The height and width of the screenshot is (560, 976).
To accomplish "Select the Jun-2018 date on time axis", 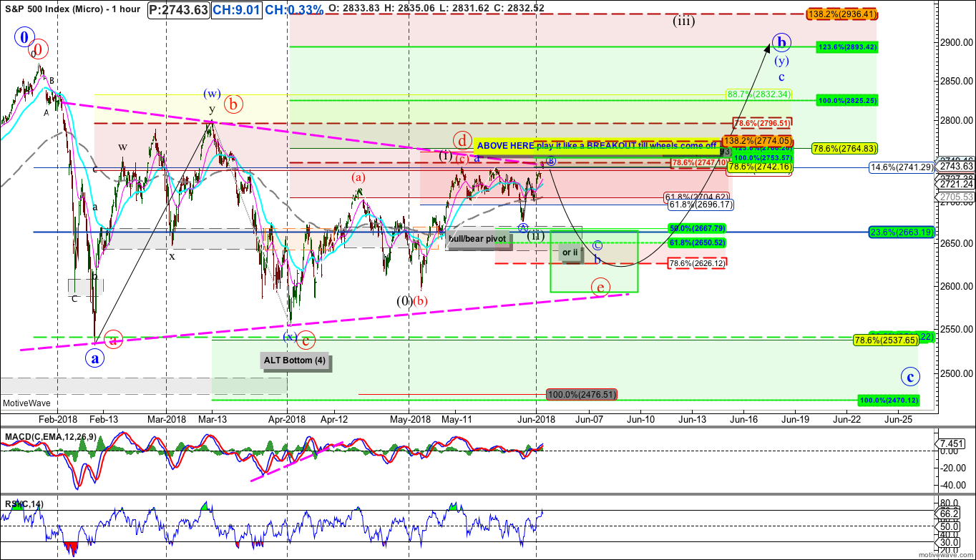I will click(x=537, y=419).
